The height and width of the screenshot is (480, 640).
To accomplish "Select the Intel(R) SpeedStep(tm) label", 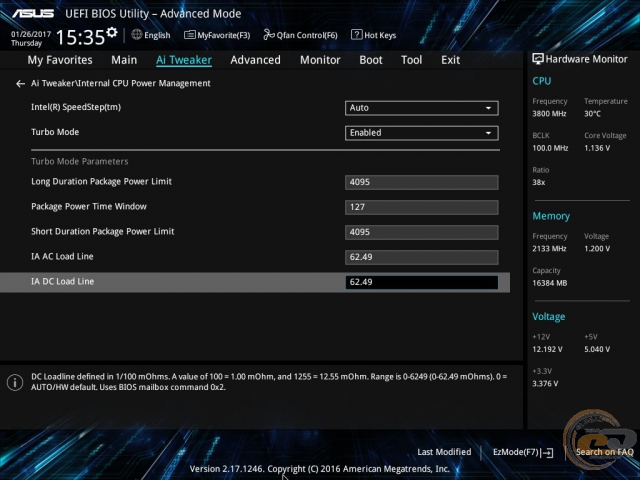I will (76, 107).
